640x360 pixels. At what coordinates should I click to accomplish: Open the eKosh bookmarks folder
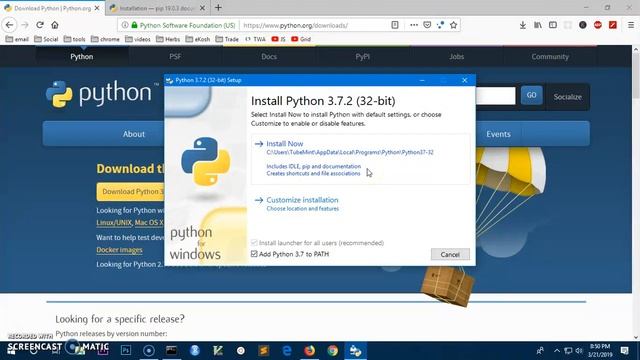(x=198, y=39)
